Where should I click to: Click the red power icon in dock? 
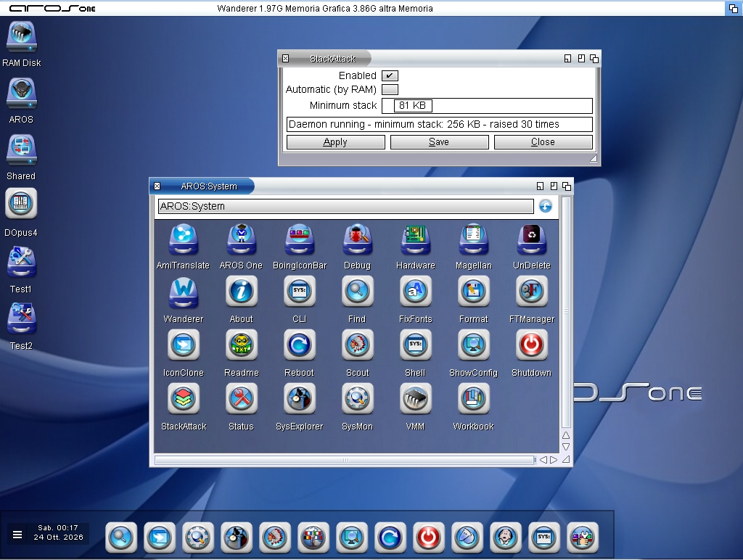(x=428, y=538)
